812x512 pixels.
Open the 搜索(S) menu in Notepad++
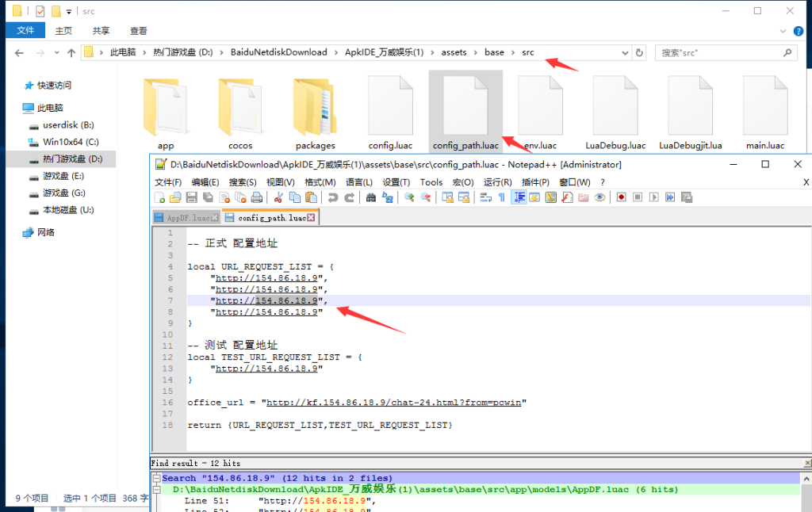(244, 182)
